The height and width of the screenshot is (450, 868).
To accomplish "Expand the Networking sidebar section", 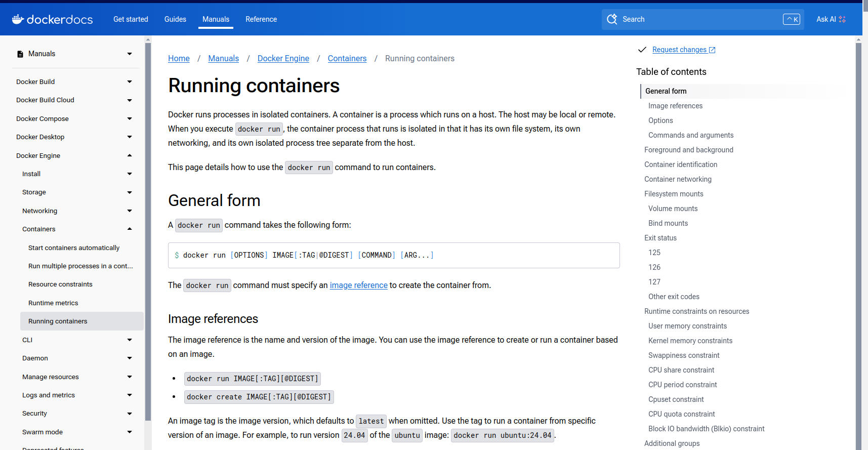I will coord(130,211).
